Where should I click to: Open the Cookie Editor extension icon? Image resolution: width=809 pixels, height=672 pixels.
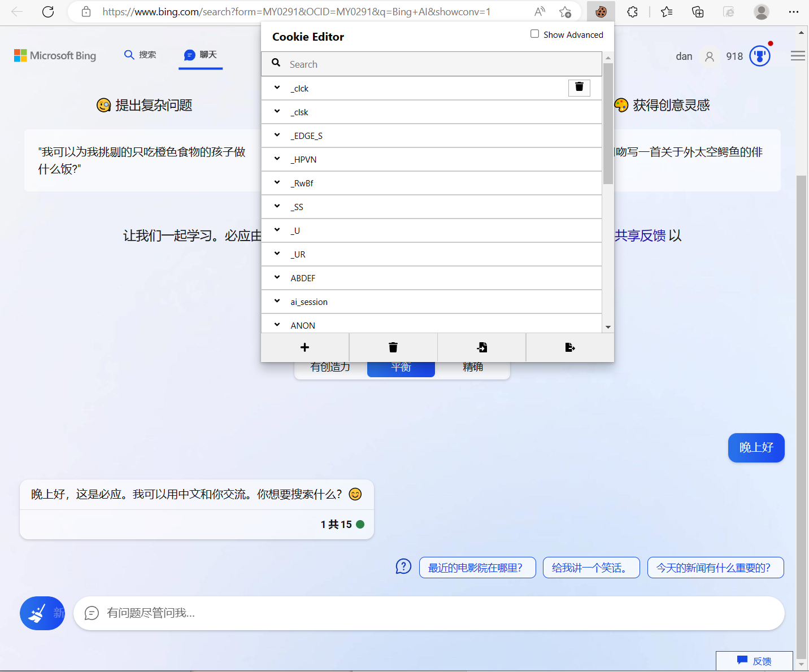point(601,11)
